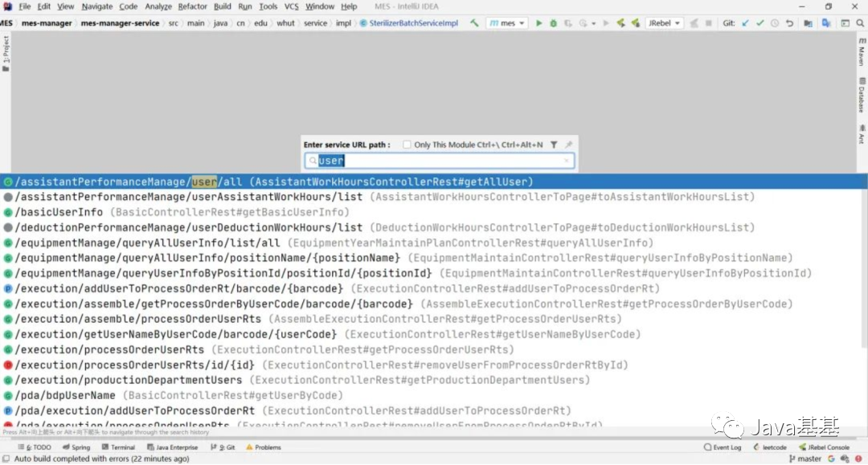This screenshot has width=868, height=465.
Task: Open Search Everywhere magnifier icon in toolbar
Action: point(860,23)
